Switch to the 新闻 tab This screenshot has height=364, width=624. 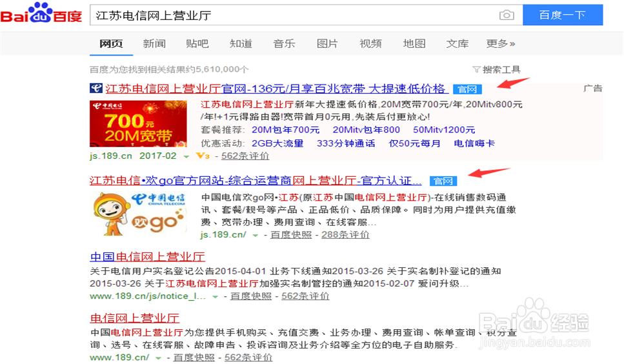coord(154,43)
